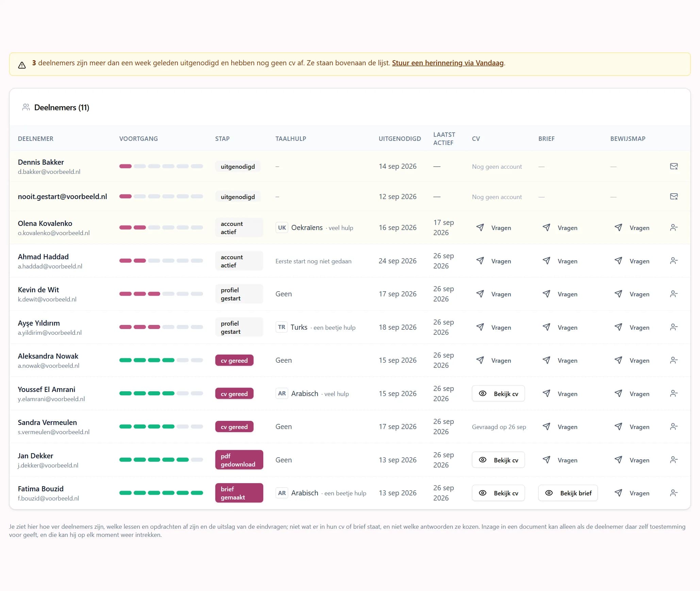700x591 pixels.
Task: Follow the 'Stuur een herinnering via Vandaag' link
Action: (x=448, y=63)
